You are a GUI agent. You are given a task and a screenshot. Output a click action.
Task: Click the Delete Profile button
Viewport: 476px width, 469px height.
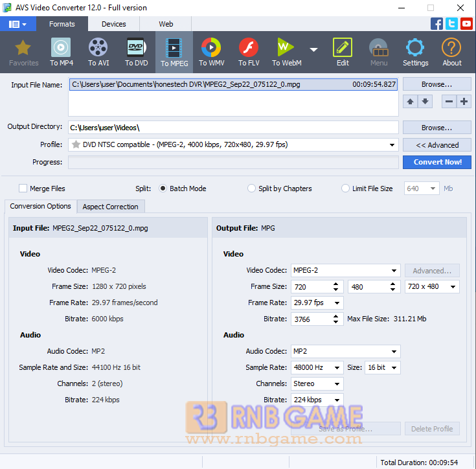[x=432, y=429]
